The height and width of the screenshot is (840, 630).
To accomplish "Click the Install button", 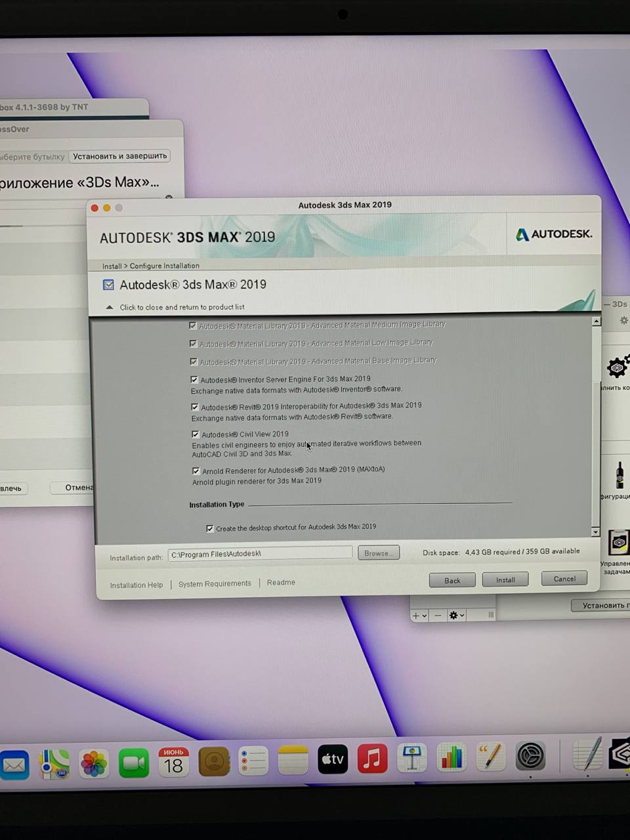I will tap(505, 579).
